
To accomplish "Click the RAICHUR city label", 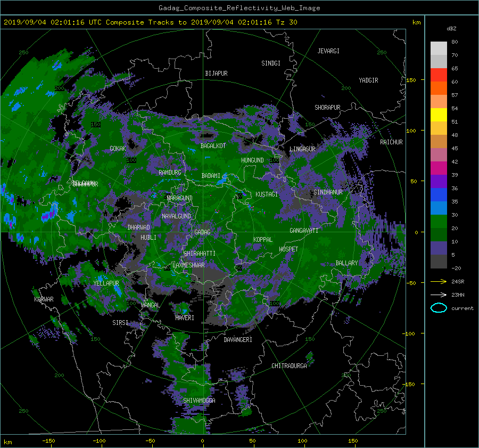I will tap(391, 142).
